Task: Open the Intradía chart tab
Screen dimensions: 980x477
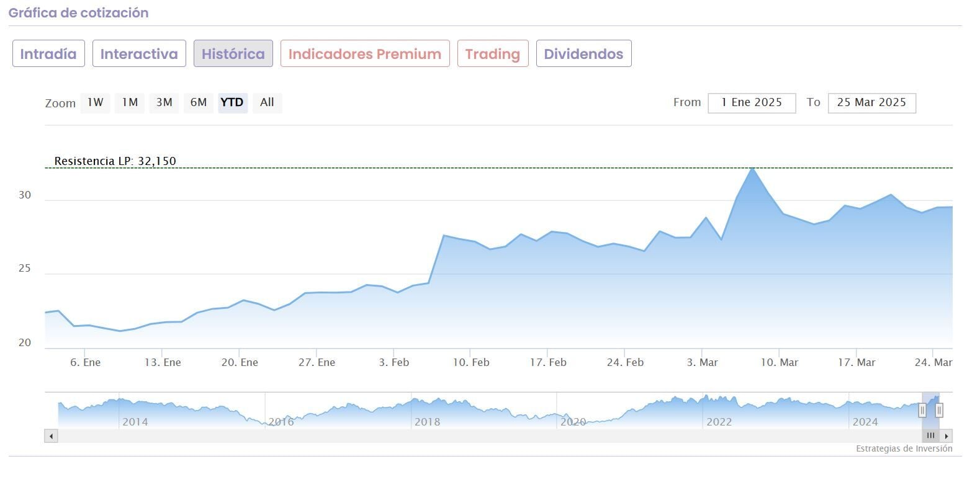Action: (48, 54)
